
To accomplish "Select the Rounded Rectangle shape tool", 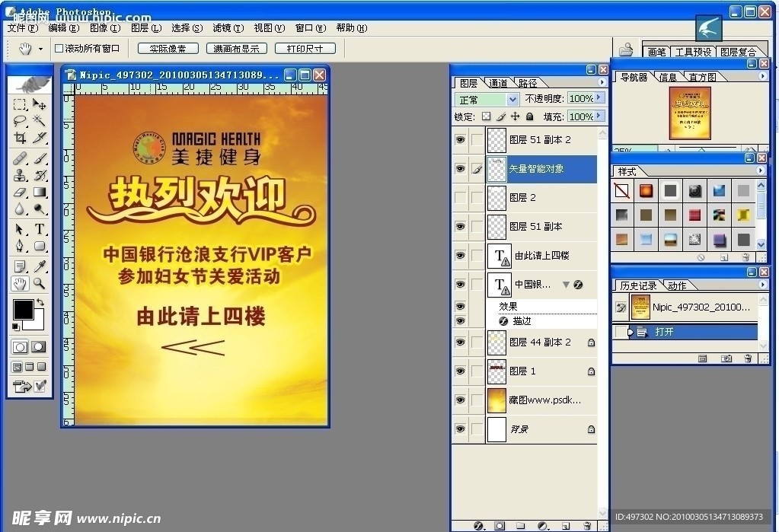I will (40, 246).
